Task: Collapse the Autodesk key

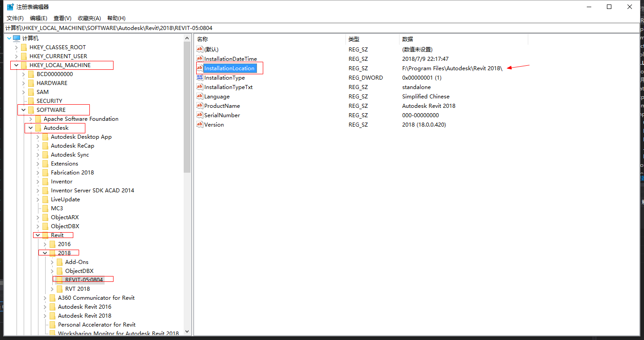Action: click(31, 128)
